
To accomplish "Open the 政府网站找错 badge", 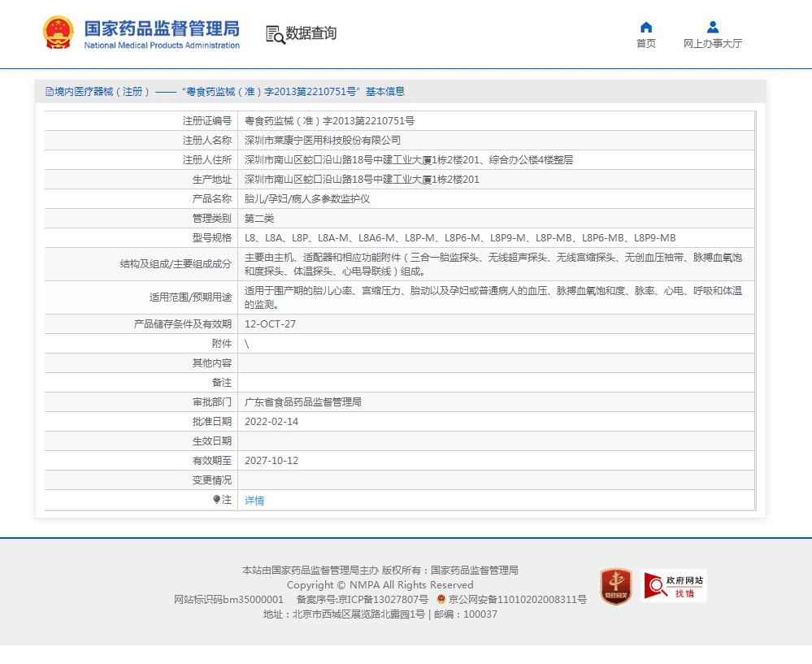I will click(x=674, y=585).
